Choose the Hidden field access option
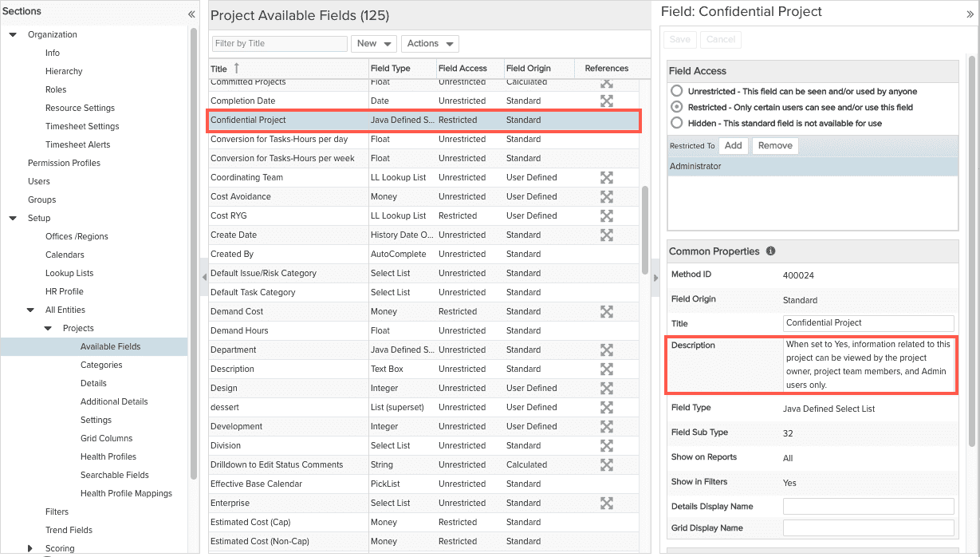980x557 pixels. pyautogui.click(x=677, y=124)
